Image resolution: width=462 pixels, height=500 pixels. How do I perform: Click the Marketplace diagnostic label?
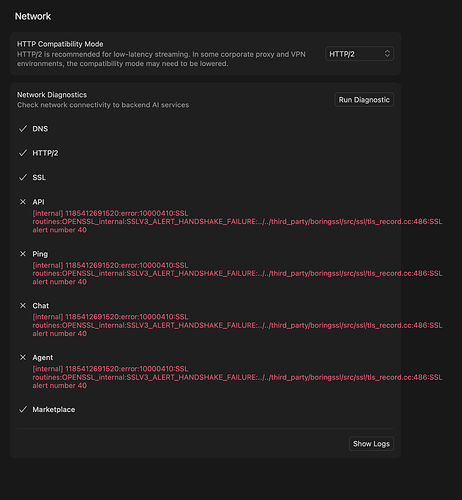tap(54, 409)
